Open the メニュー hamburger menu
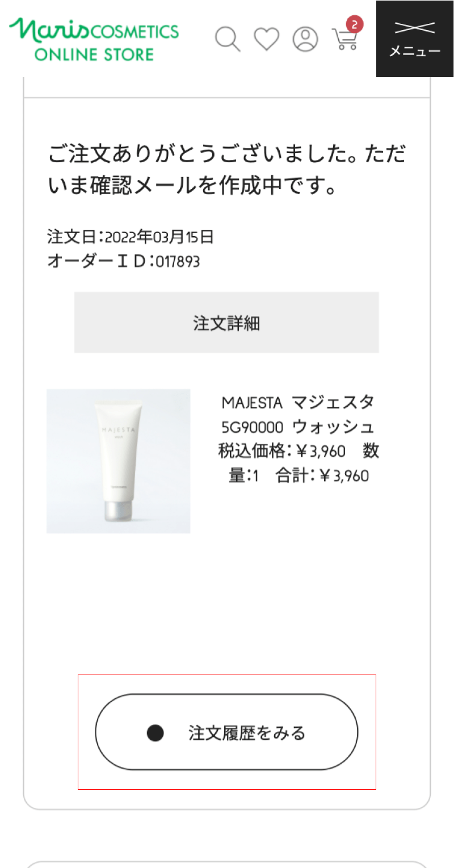Screen dimensions: 454x868 [x=415, y=39]
